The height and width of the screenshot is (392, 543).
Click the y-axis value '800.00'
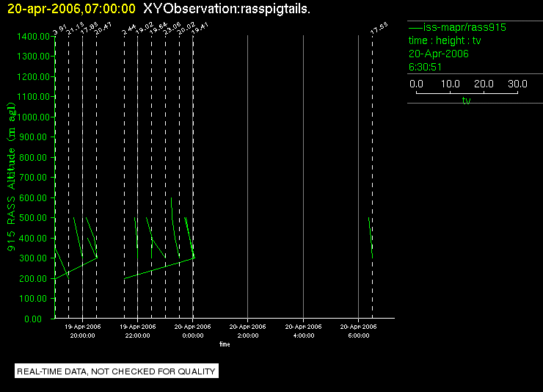point(33,158)
